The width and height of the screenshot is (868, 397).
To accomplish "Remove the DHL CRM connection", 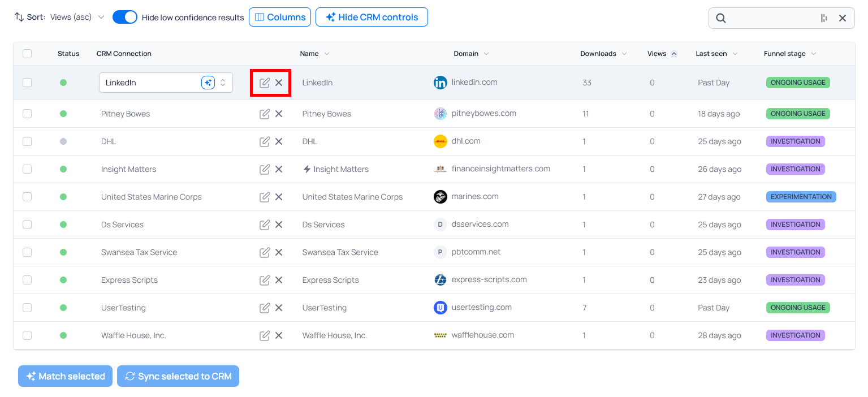I will pyautogui.click(x=279, y=141).
